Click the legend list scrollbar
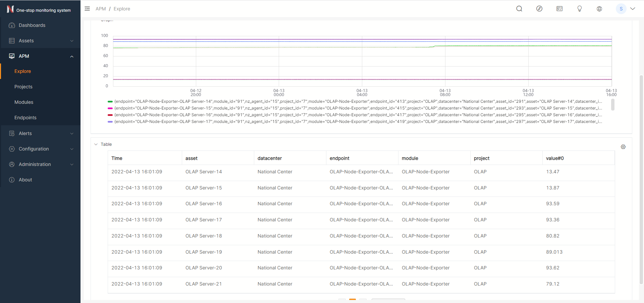The image size is (644, 303). (612, 105)
